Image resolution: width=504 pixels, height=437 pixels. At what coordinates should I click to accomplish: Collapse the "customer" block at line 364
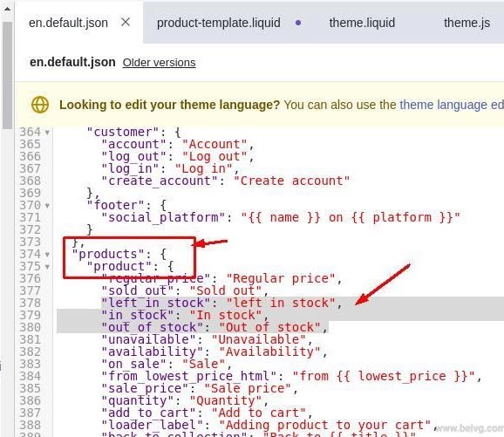tap(47, 133)
